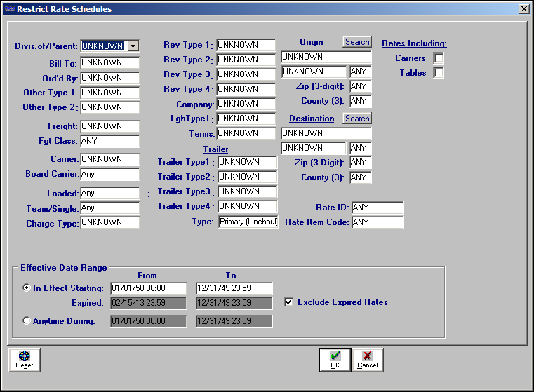Click the Rate ID field

coord(378,208)
